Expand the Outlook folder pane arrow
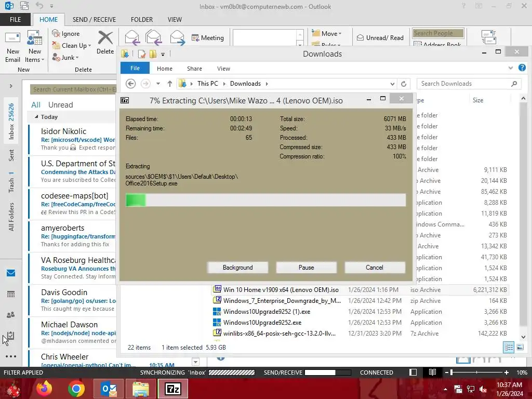 pos(11,86)
